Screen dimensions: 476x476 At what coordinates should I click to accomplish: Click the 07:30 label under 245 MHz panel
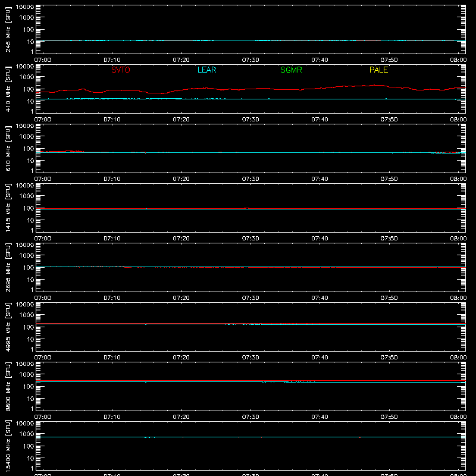coord(250,60)
